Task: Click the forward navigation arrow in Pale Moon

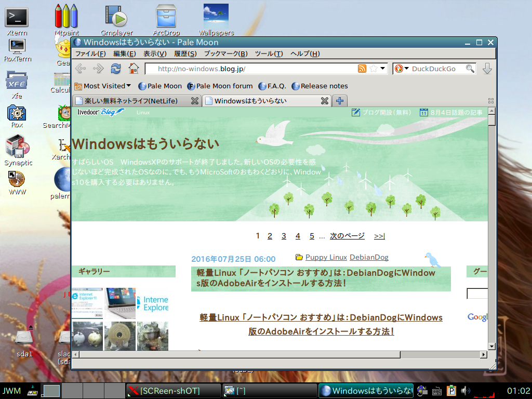Action: coord(98,69)
